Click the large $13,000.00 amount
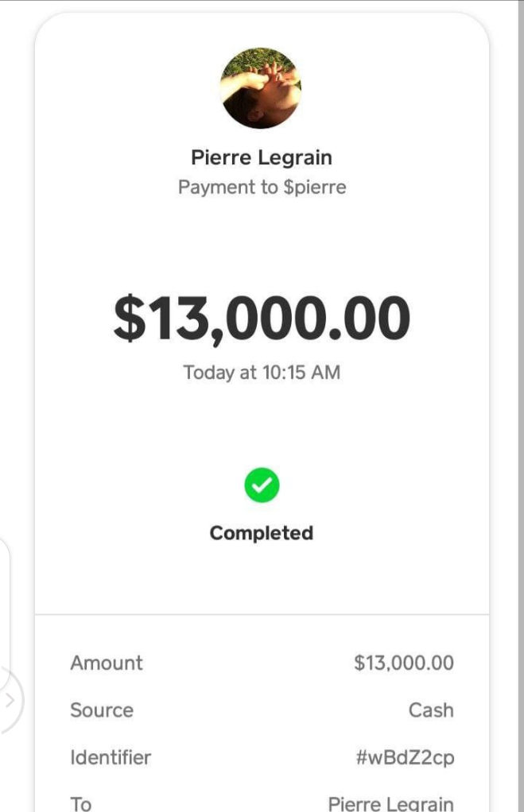This screenshot has width=524, height=812. point(262,318)
